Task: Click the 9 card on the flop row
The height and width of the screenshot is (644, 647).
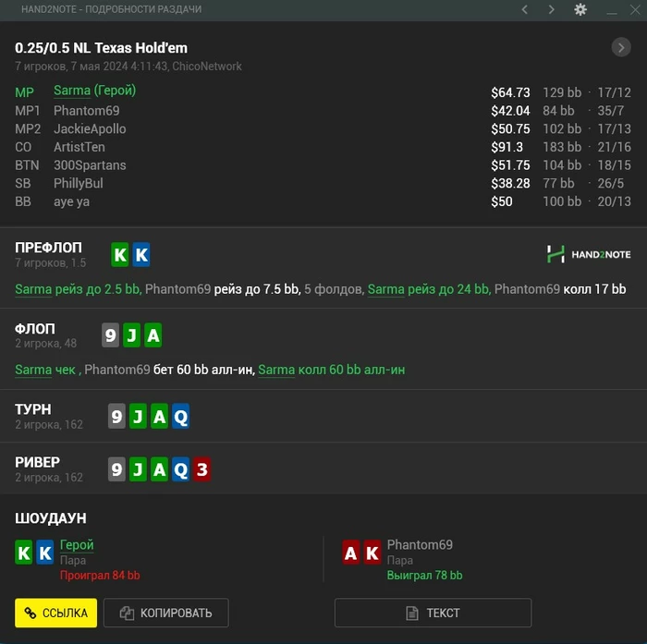Action: click(111, 335)
